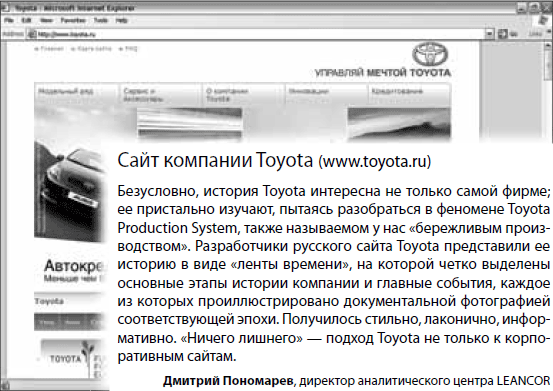The height and width of the screenshot is (391, 553).
Task: Open the Tools menu
Action: coord(101,20)
